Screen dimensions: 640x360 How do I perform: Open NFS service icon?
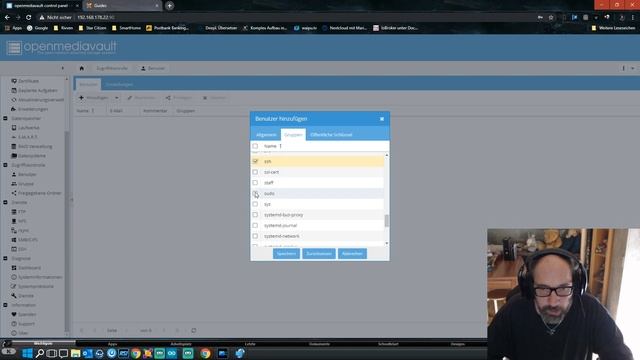(x=14, y=221)
